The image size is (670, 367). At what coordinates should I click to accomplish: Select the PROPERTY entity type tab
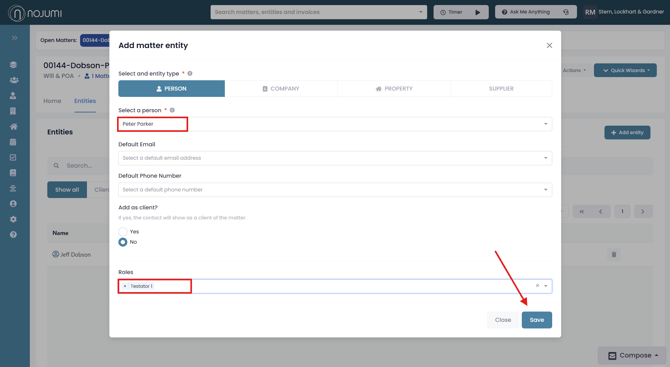394,88
